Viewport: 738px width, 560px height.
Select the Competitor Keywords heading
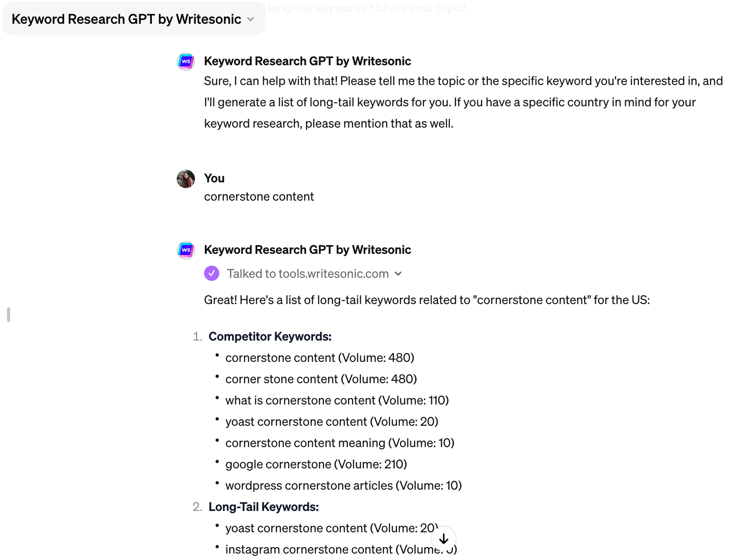[x=270, y=336]
